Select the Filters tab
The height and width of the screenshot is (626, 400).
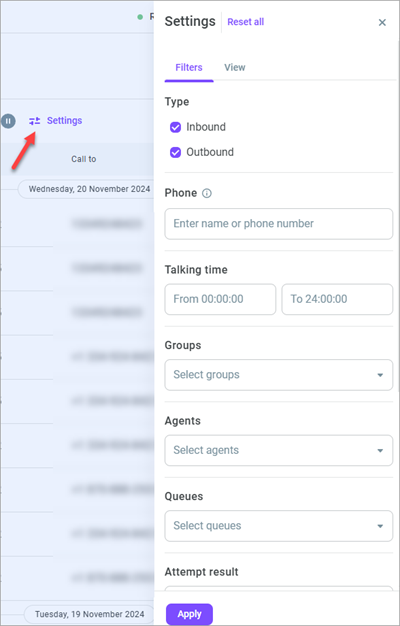click(189, 67)
